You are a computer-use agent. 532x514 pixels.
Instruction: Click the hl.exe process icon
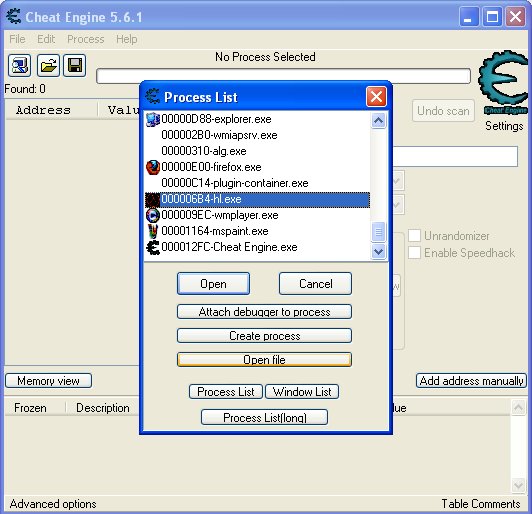(152, 199)
